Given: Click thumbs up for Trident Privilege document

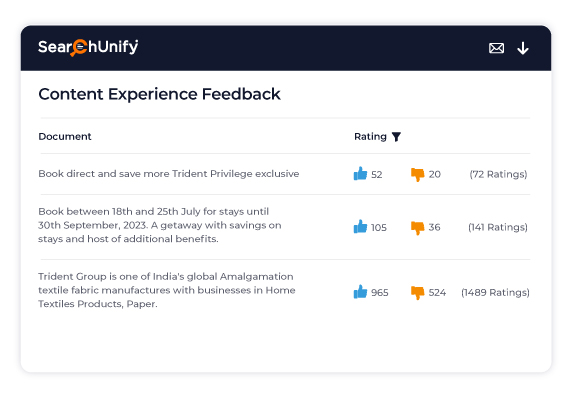Looking at the screenshot, I should point(360,174).
